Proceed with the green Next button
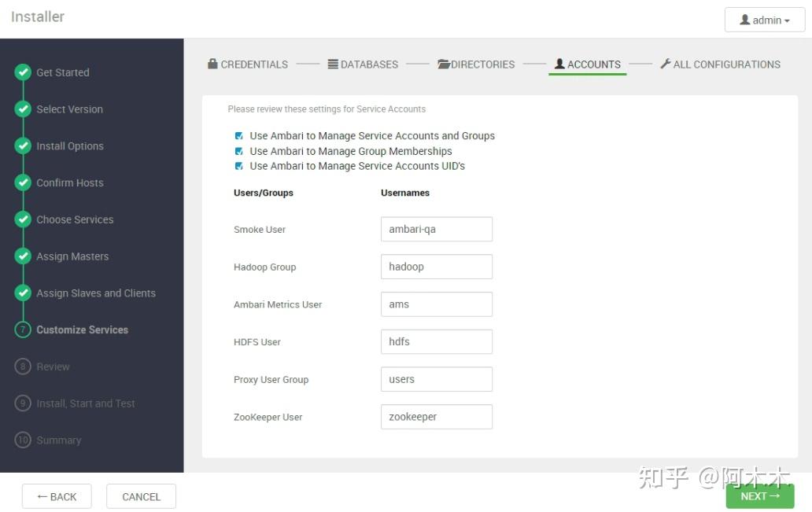812x512 pixels. (x=760, y=496)
